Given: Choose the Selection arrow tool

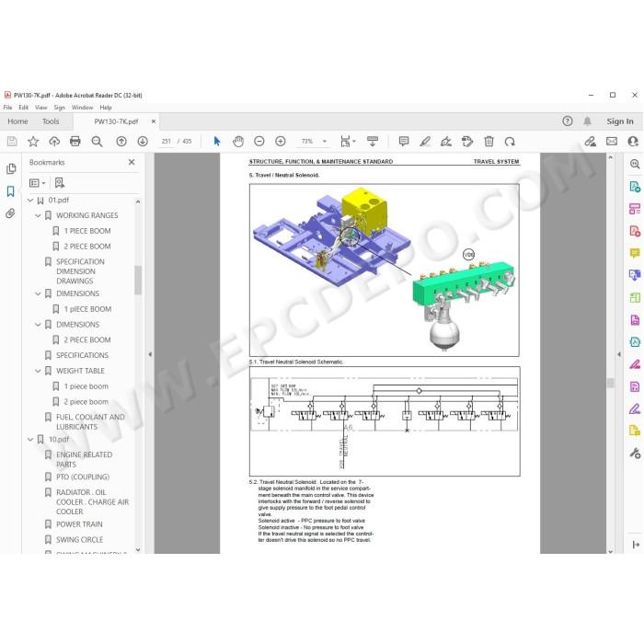Looking at the screenshot, I should tap(217, 142).
